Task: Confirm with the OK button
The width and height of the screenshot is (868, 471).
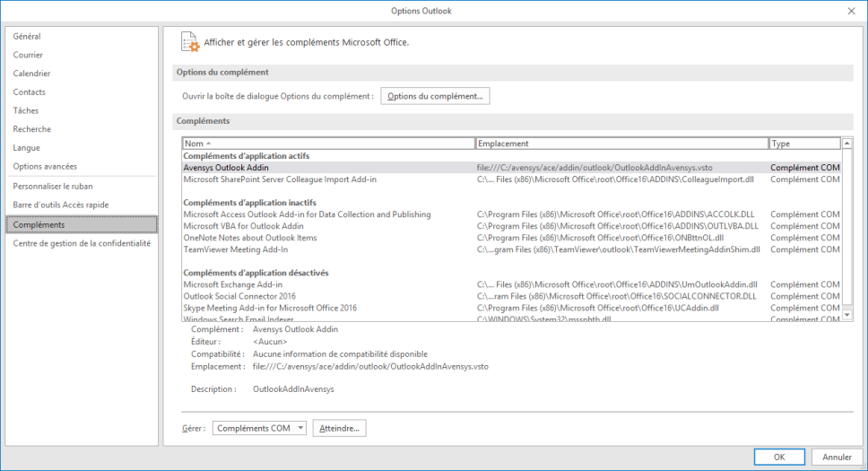Action: pyautogui.click(x=778, y=457)
